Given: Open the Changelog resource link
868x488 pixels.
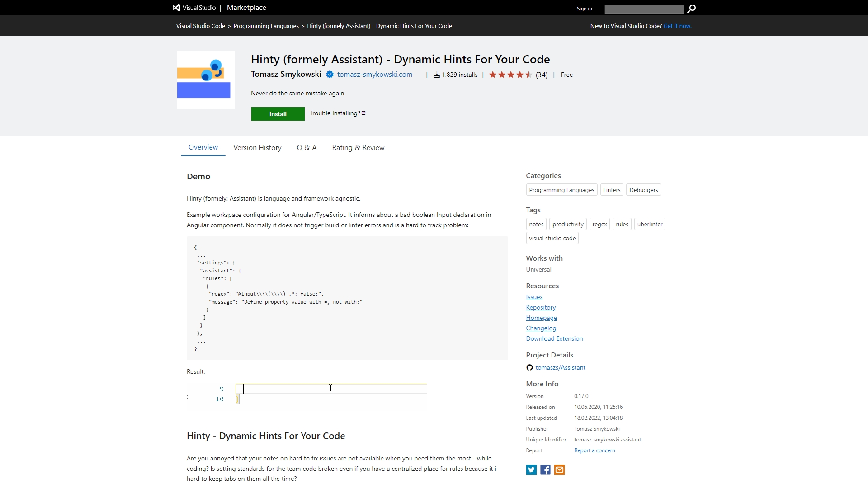Looking at the screenshot, I should tap(541, 328).
